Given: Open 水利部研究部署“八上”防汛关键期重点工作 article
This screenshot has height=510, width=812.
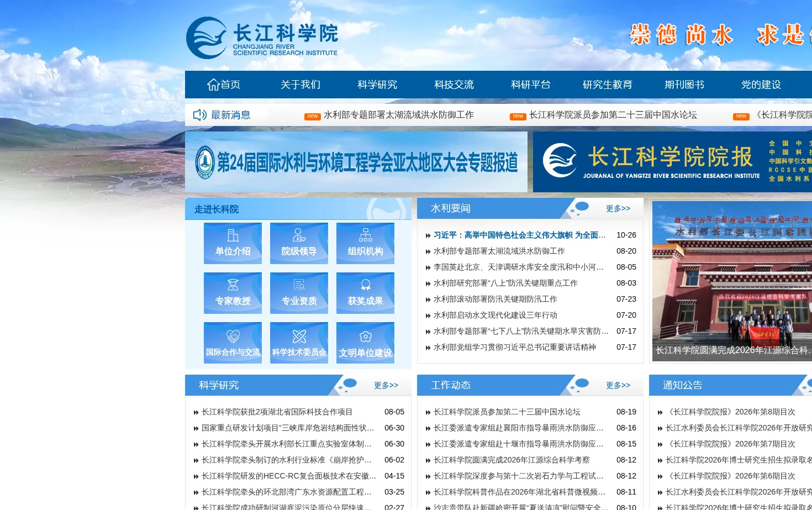Looking at the screenshot, I should [x=505, y=283].
